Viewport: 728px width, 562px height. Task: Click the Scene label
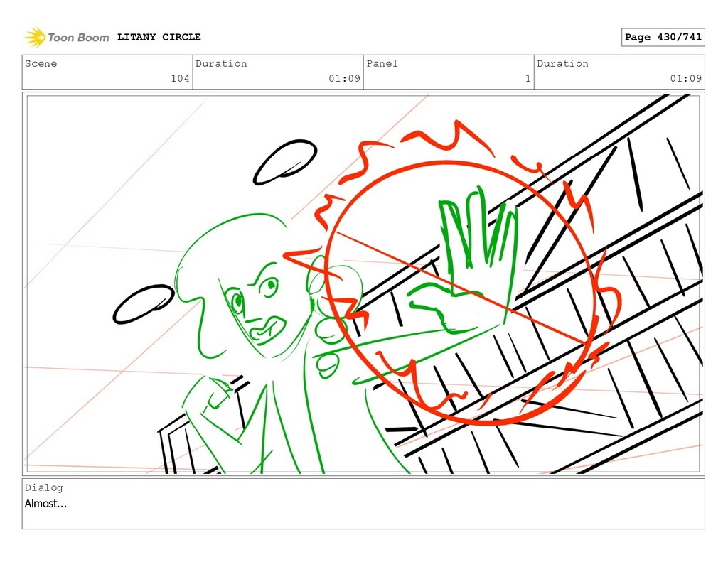click(x=41, y=63)
